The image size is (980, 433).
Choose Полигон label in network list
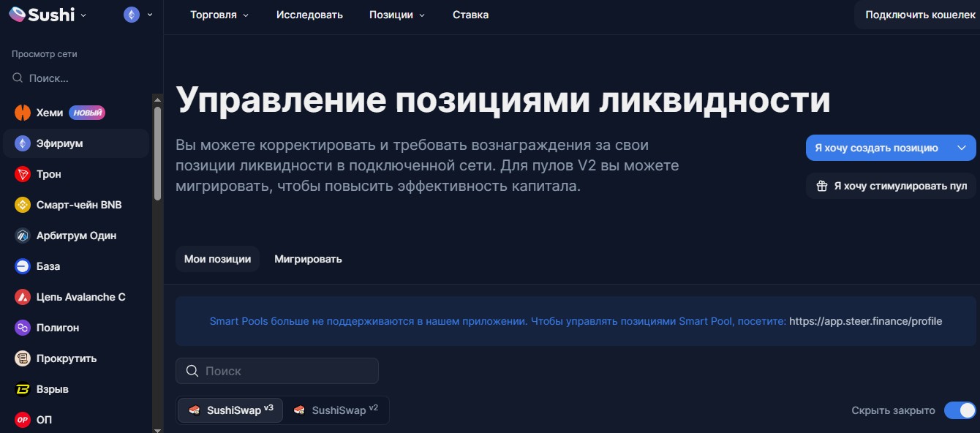point(58,328)
